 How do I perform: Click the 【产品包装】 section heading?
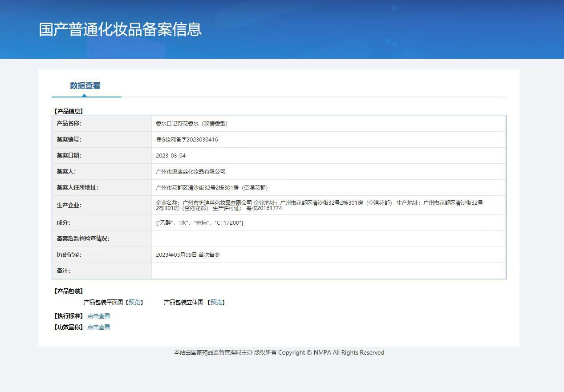click(69, 291)
